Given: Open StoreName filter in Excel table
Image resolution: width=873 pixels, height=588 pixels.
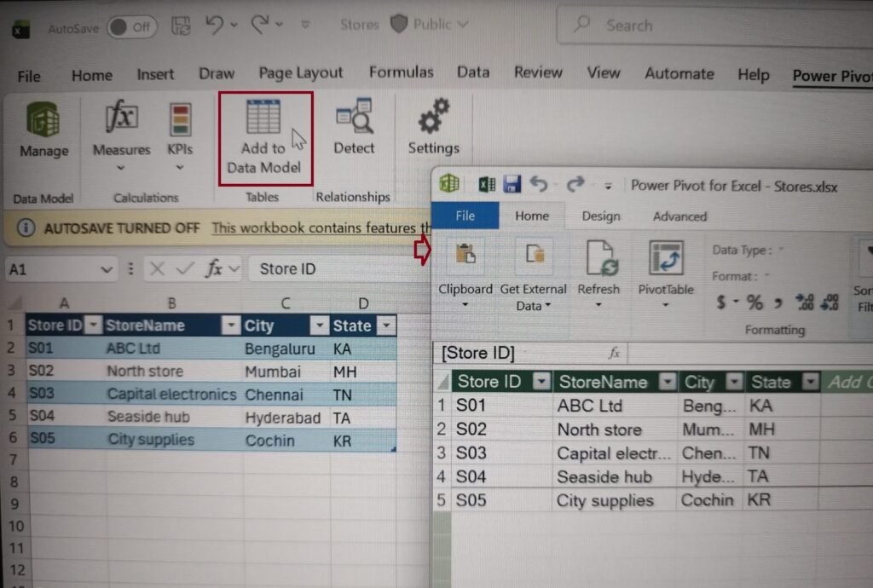Looking at the screenshot, I should (230, 325).
